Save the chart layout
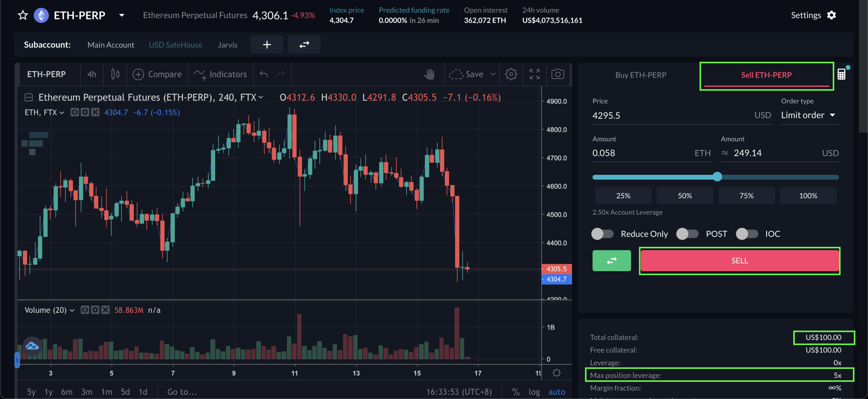Viewport: 868px width, 399px height. (x=466, y=74)
